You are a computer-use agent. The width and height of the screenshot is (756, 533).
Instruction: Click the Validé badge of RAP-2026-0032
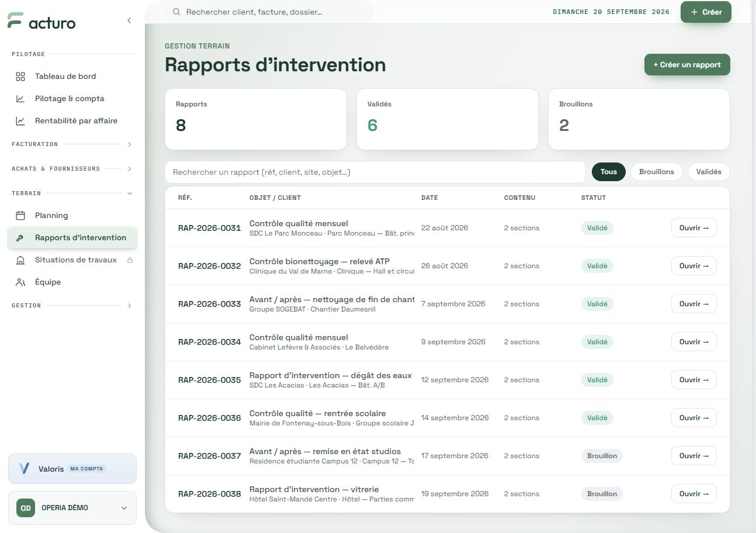597,266
